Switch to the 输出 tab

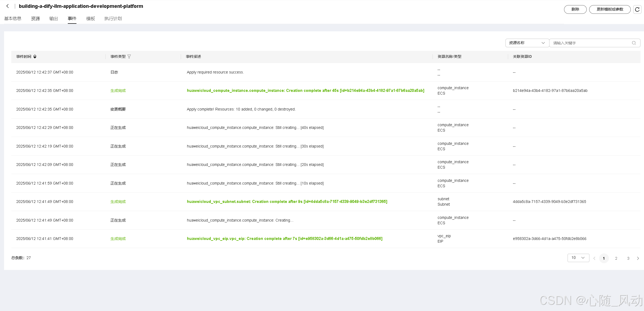pos(53,19)
